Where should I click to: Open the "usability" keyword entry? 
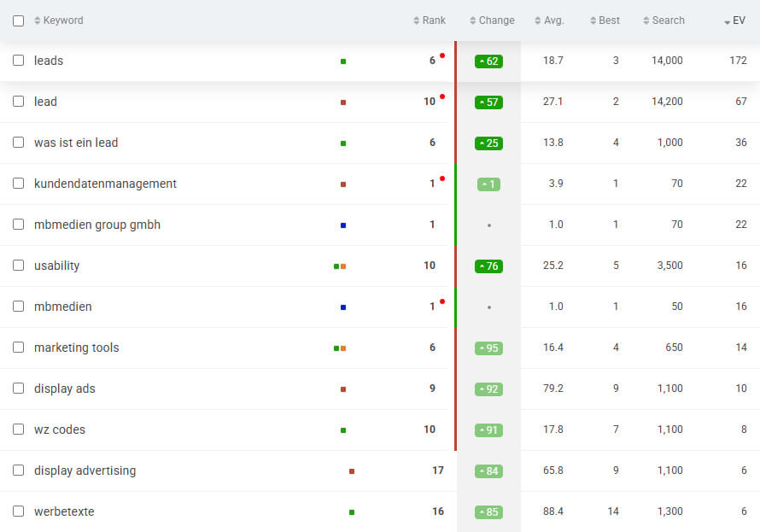[56, 266]
